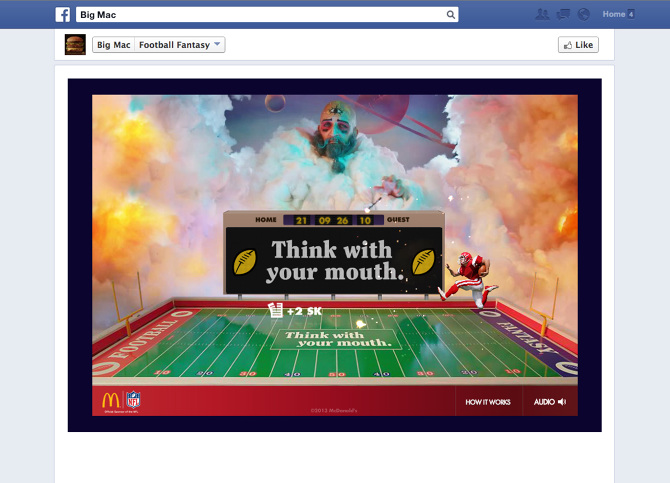Click the McDonald's golden arches logo
670x483 pixels.
tap(111, 401)
